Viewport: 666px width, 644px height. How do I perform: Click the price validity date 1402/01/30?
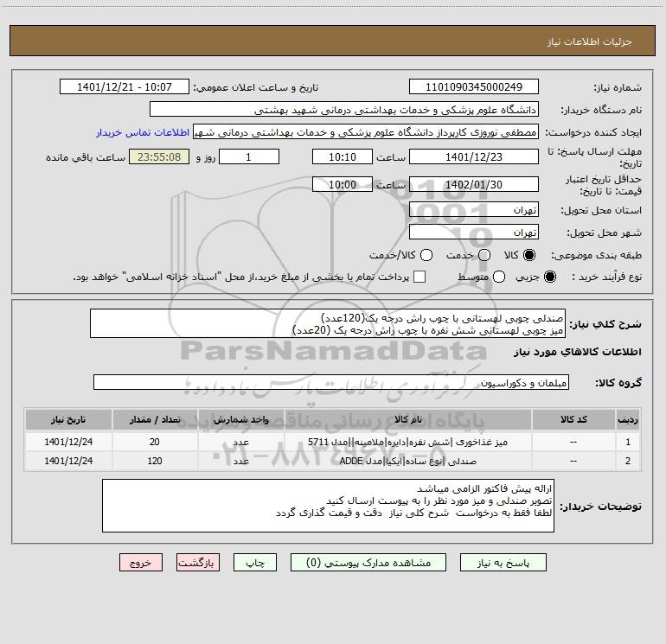[474, 184]
